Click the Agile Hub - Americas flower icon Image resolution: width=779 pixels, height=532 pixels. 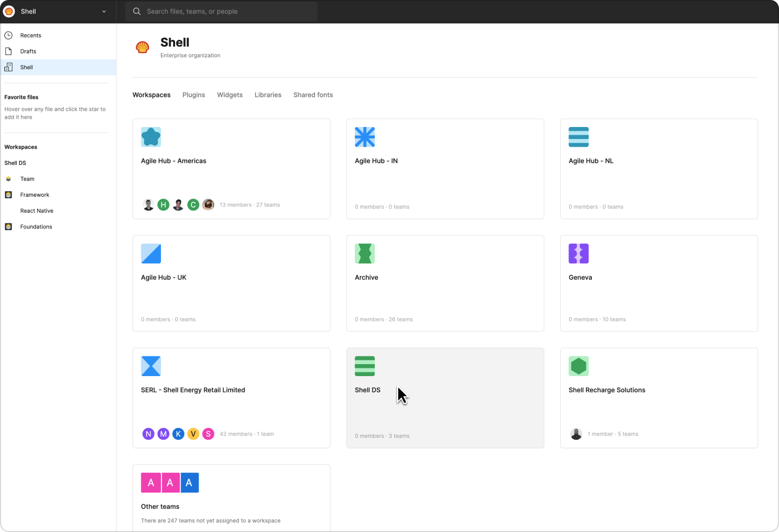click(x=151, y=137)
